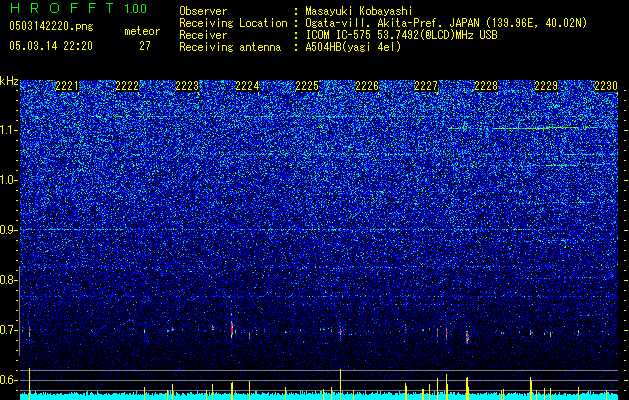This screenshot has width=629, height=400.
Task: Click the 2222 time marker
Action: tap(127, 86)
